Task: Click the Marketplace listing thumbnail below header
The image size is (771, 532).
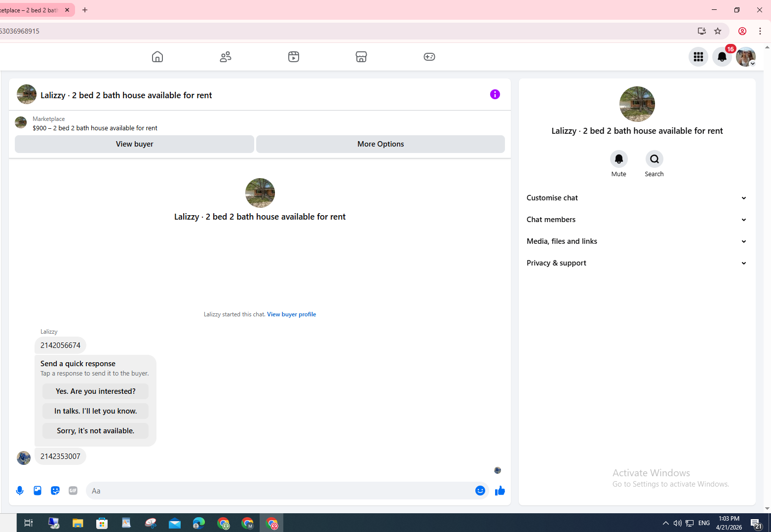Action: click(x=21, y=122)
